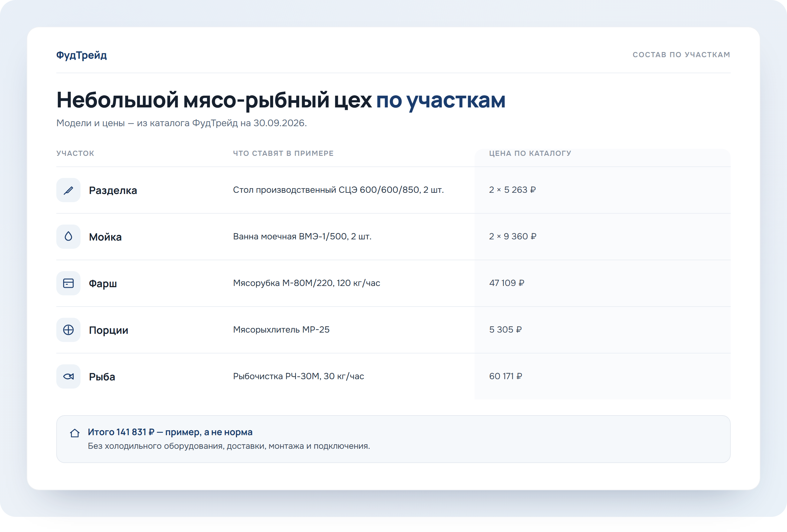This screenshot has height=532, width=787.
Task: Click the Итого 141 831 ₽ summary line
Action: point(170,432)
